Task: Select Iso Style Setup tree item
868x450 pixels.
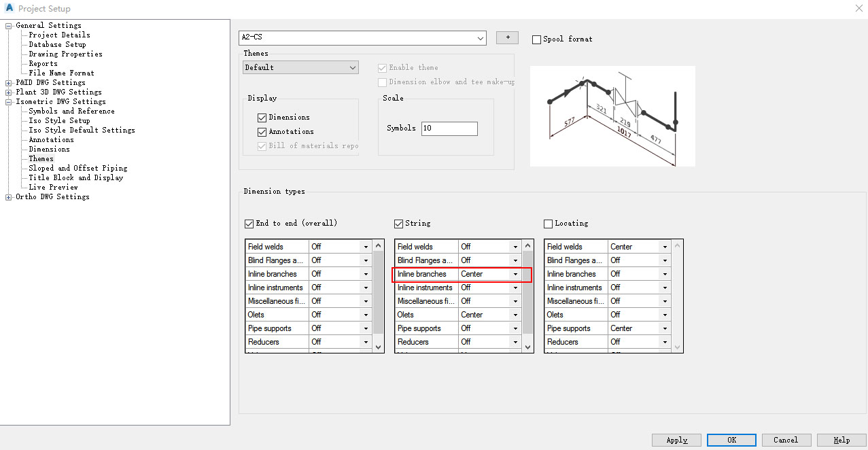Action: coord(59,121)
